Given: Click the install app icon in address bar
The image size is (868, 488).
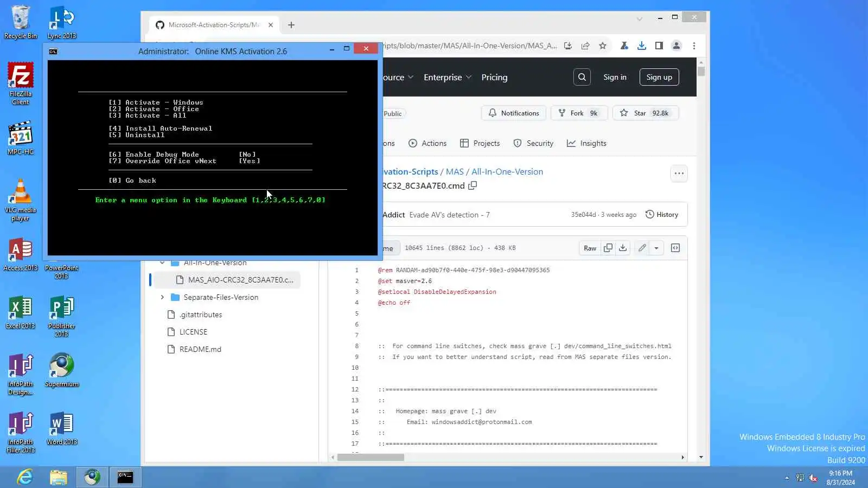Looking at the screenshot, I should (x=568, y=46).
